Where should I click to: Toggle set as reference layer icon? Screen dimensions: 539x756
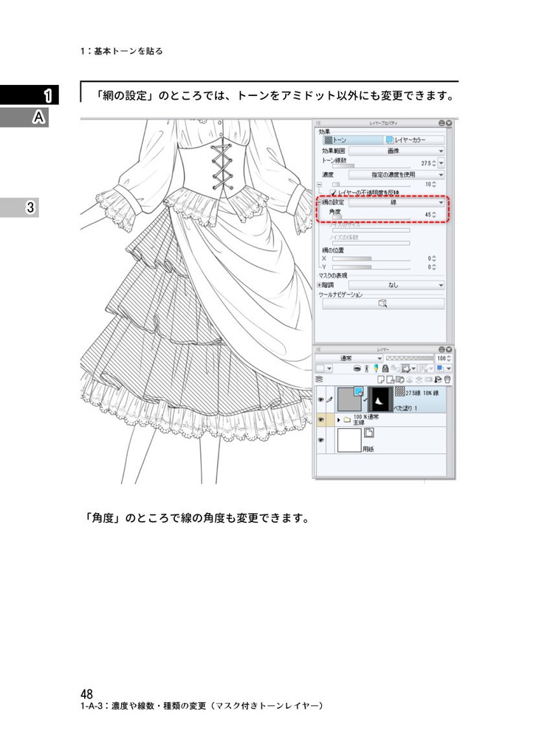(x=367, y=369)
